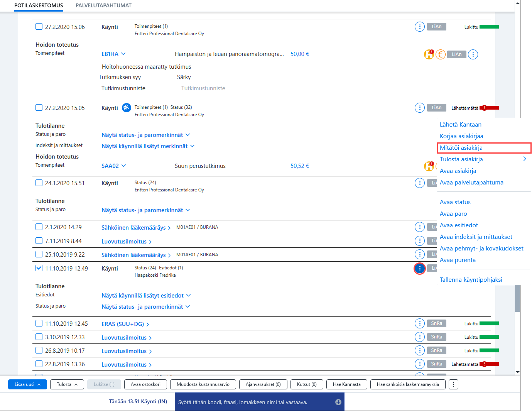Expand Näytä status- ja paromerkinnät for visit 11.10.2019 12.49
The height and width of the screenshot is (411, 532).
click(146, 307)
